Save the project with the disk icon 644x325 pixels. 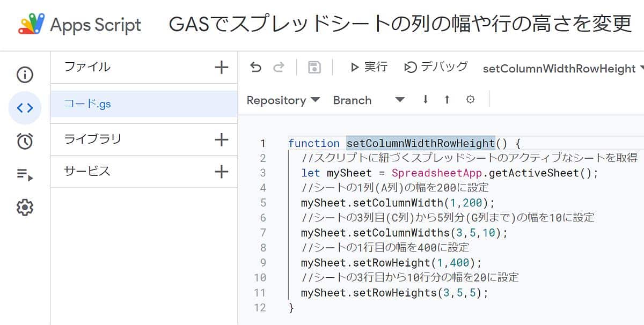(x=314, y=67)
